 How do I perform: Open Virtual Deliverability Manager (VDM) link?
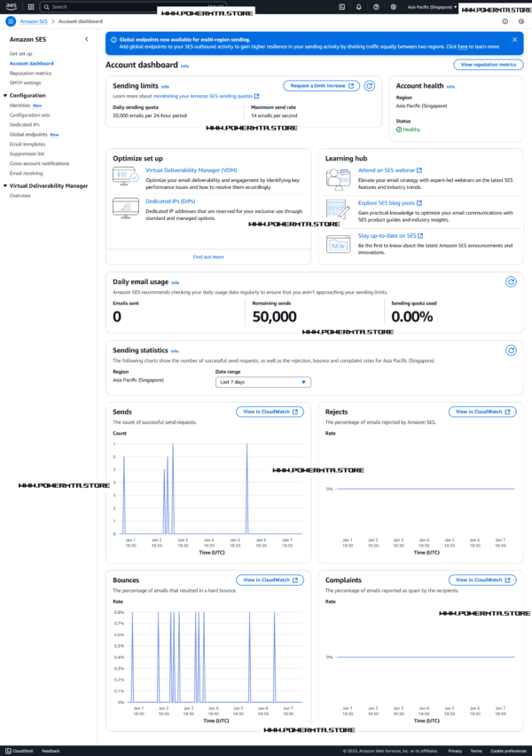(192, 170)
